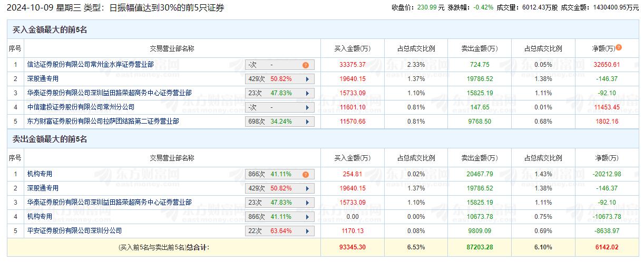This screenshot has width=644, height=262.
Task: Expand the 23次 47.83% box in the buy table
Action: 307,93
